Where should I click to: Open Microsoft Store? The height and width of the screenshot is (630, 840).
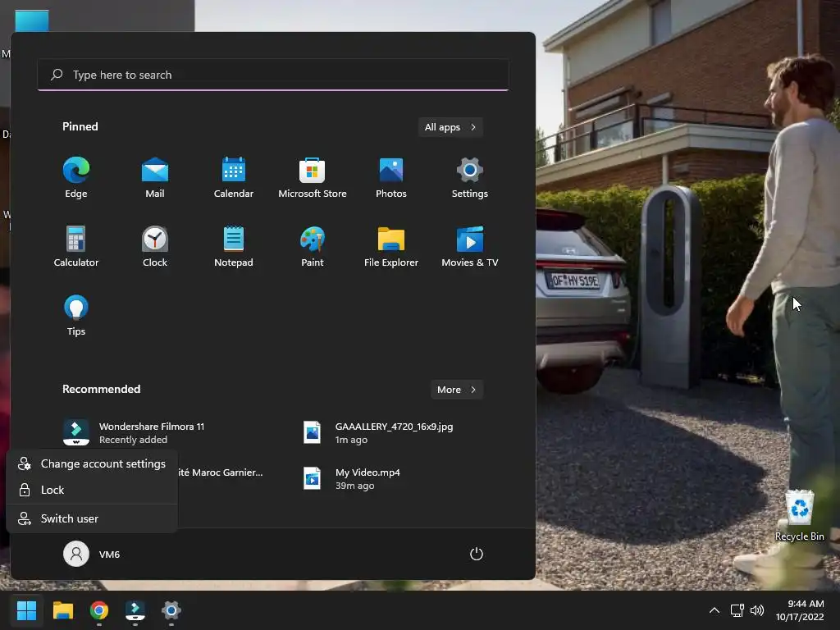pos(313,178)
